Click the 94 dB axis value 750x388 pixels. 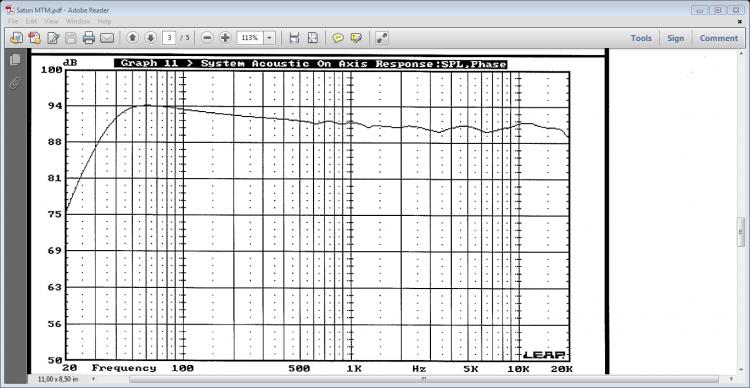coord(56,106)
